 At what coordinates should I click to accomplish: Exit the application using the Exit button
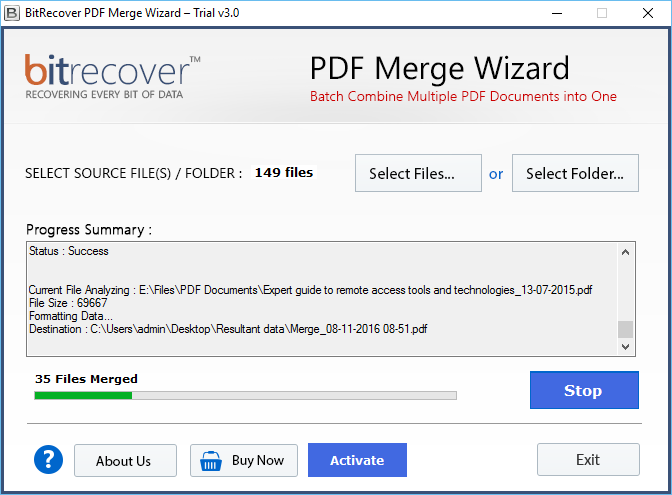click(x=588, y=460)
